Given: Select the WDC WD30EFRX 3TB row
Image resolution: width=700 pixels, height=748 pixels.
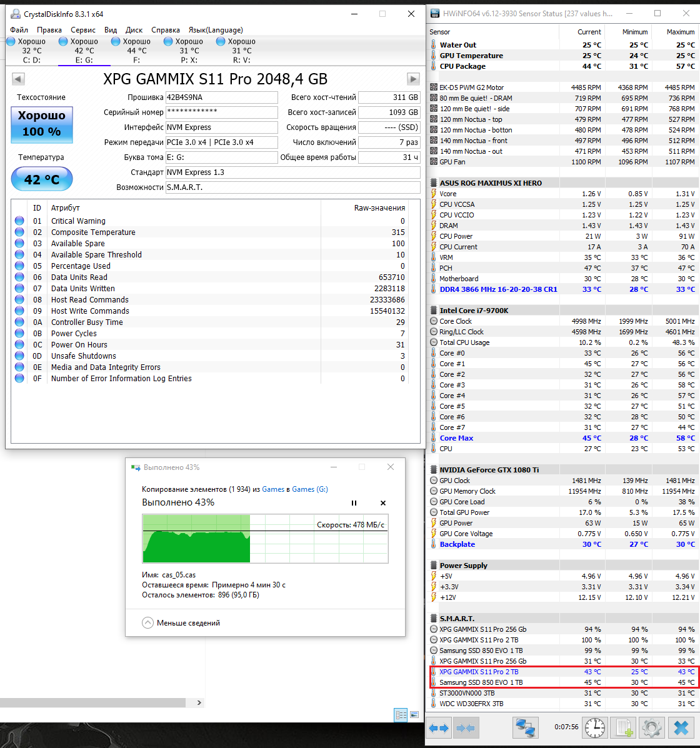Looking at the screenshot, I should tap(563, 704).
